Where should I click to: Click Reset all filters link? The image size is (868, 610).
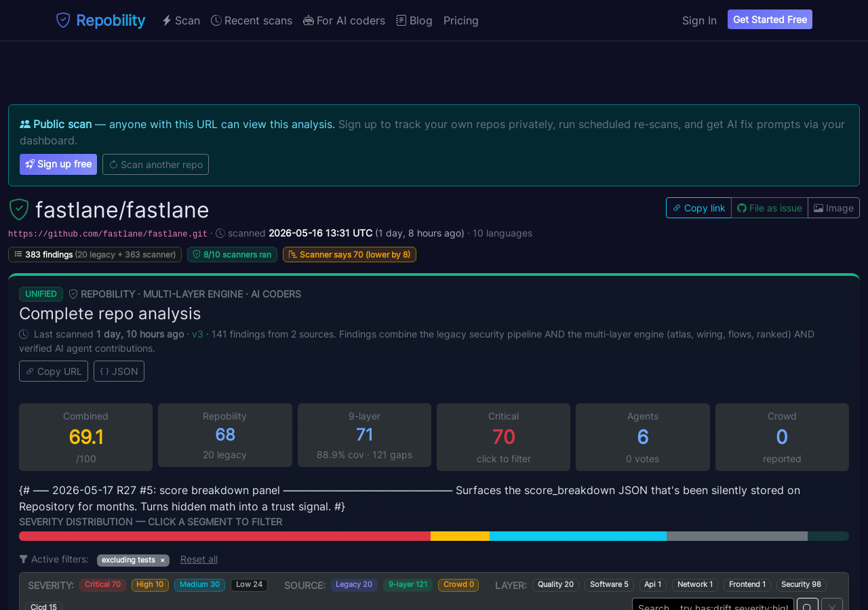coord(199,559)
